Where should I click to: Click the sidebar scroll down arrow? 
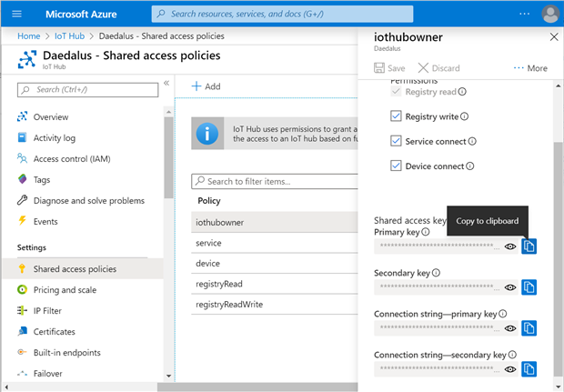coord(168,377)
